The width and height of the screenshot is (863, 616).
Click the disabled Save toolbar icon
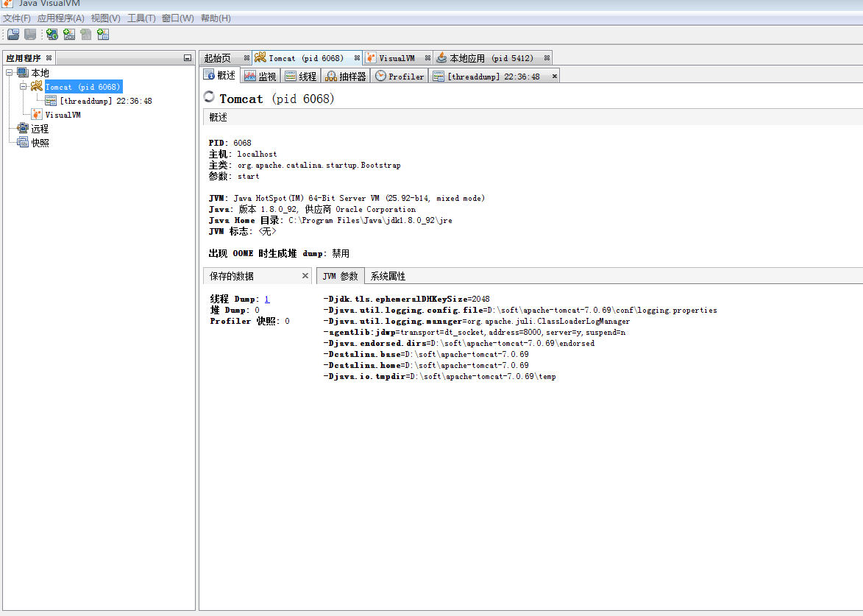(x=30, y=34)
